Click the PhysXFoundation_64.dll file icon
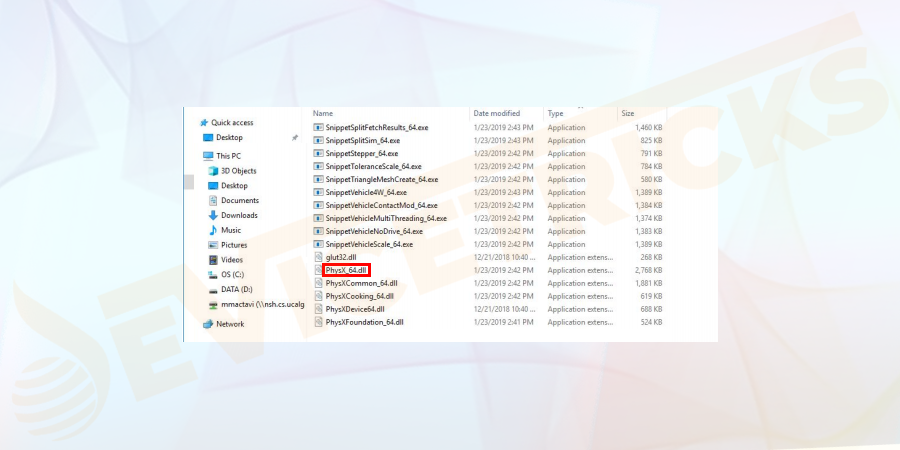This screenshot has height=450, width=900. [x=319, y=322]
